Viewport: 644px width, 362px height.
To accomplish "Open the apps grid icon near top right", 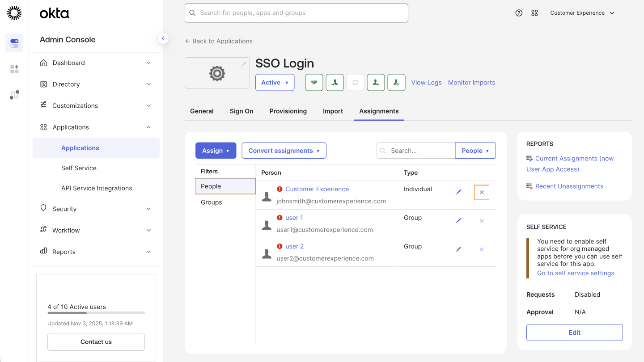I will (534, 13).
